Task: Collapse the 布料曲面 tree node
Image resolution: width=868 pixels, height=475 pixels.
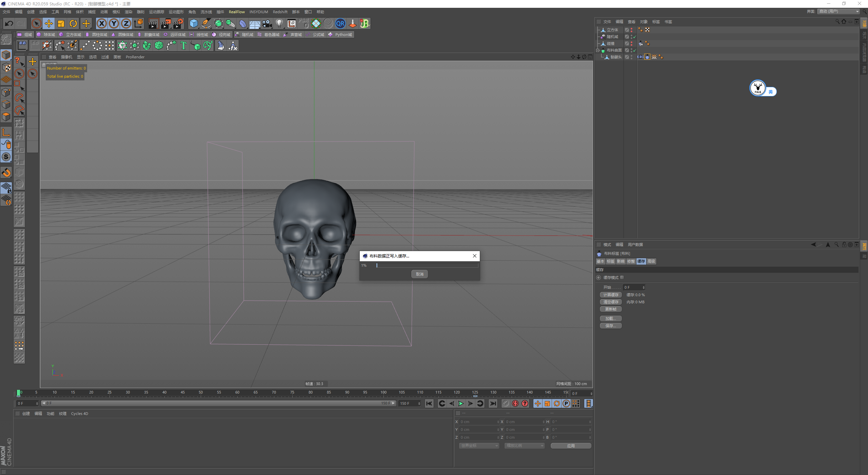Action: tap(598, 50)
